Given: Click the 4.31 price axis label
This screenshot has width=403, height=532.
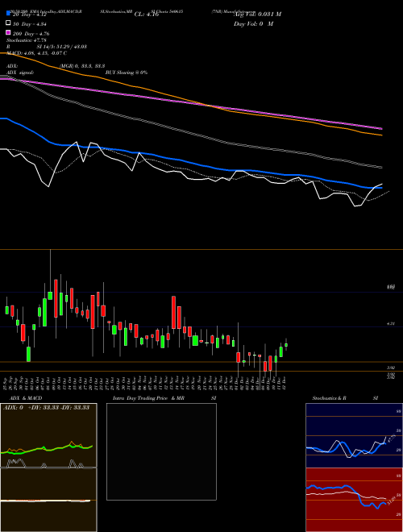Looking at the screenshot, I should point(390,324).
